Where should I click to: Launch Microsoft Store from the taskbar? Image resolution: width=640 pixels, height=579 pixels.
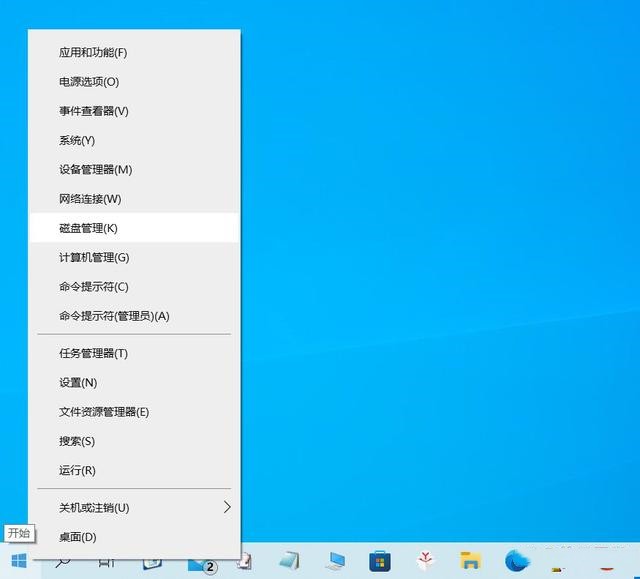coord(380,561)
